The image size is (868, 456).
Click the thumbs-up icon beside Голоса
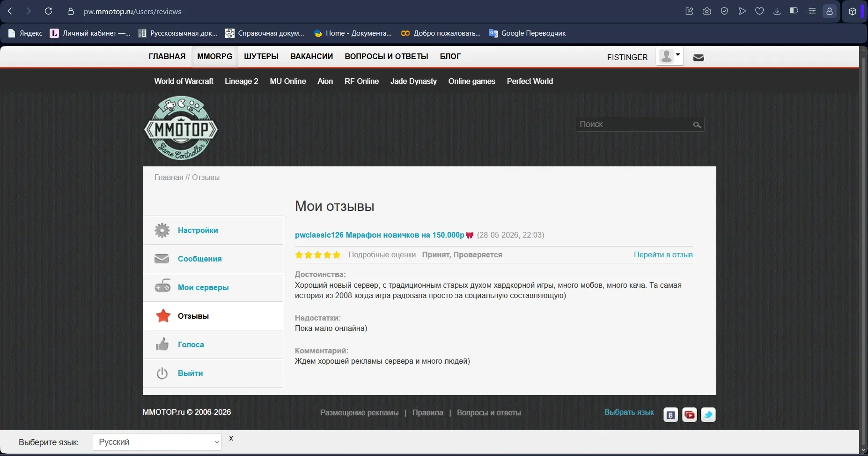click(162, 344)
